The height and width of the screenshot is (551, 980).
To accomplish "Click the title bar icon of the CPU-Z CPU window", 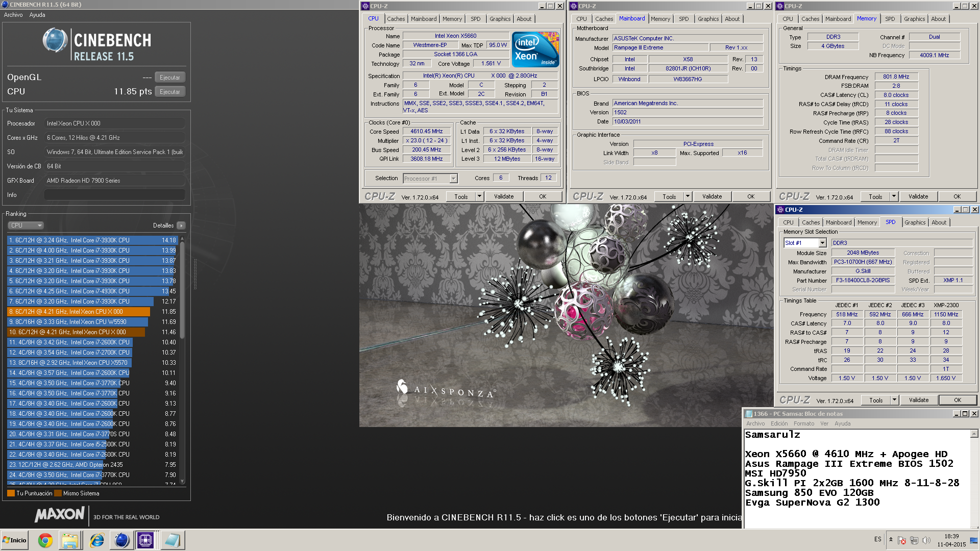I will point(365,6).
